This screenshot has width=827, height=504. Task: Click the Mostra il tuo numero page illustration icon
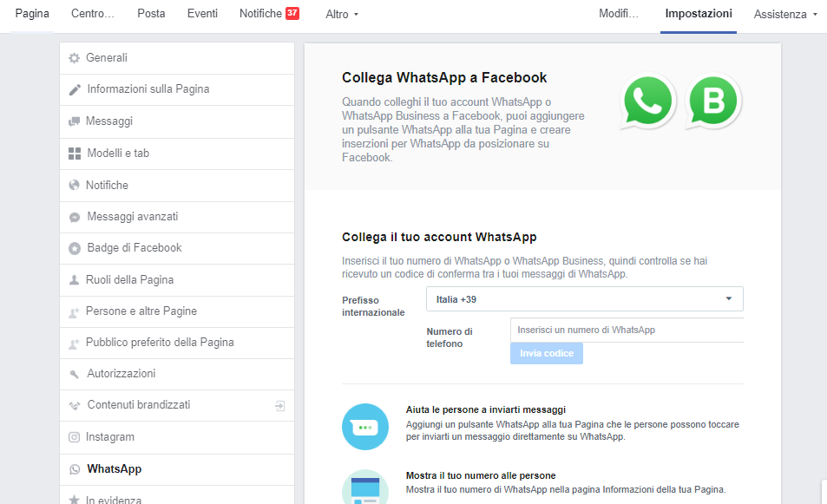(365, 487)
